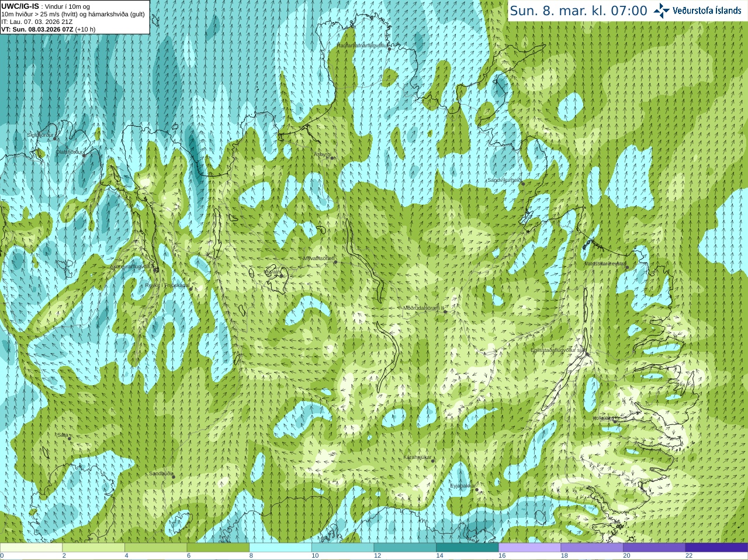The image size is (748, 560).
Task: Click the 'IT: Lau. 07. 03. 2026 21Z' line
Action: pos(37,22)
